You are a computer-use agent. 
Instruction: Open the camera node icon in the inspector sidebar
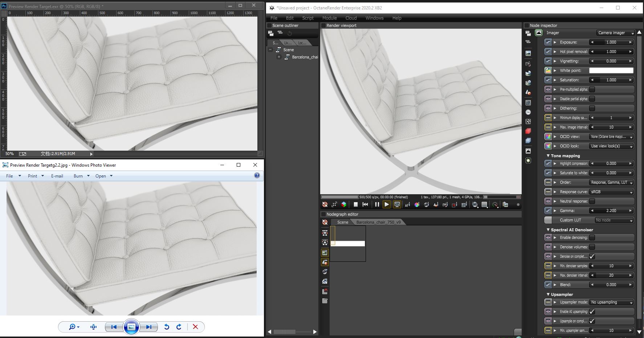[528, 64]
